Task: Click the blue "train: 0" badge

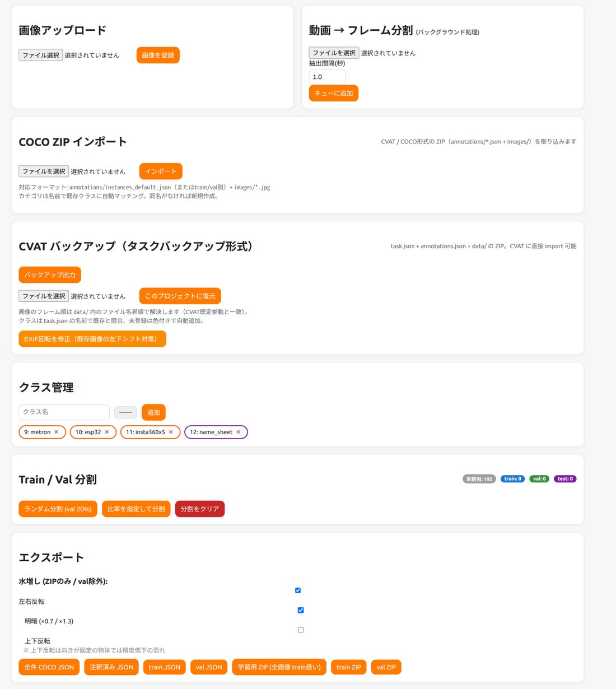Action: point(513,479)
